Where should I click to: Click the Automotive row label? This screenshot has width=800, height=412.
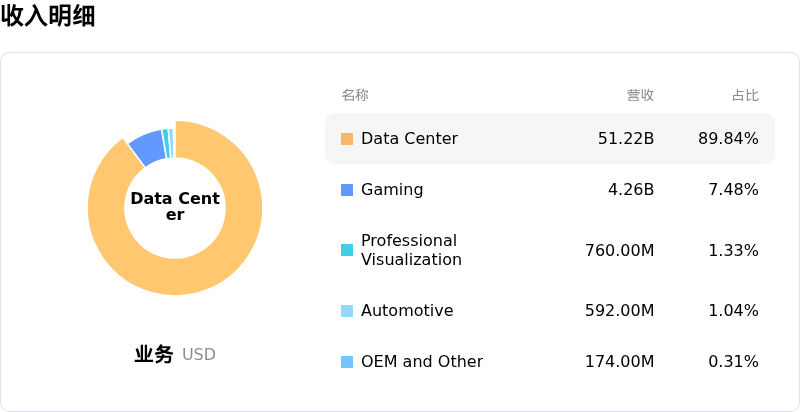pyautogui.click(x=407, y=311)
